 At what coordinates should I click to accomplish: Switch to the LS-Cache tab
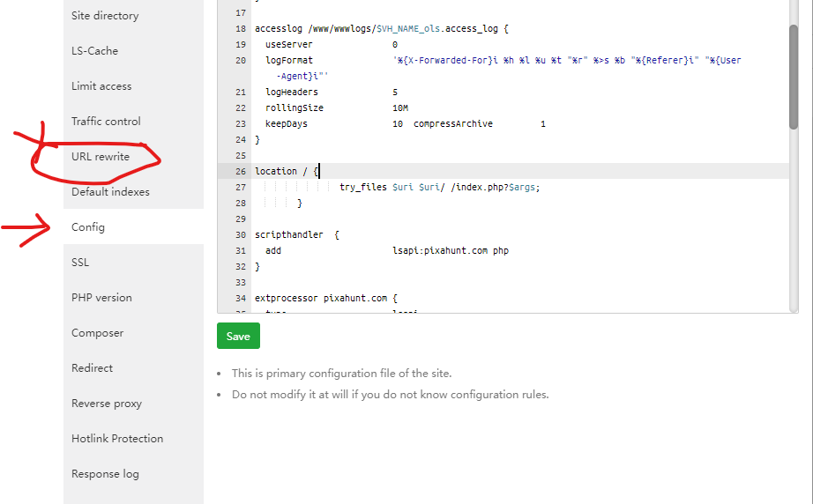94,51
